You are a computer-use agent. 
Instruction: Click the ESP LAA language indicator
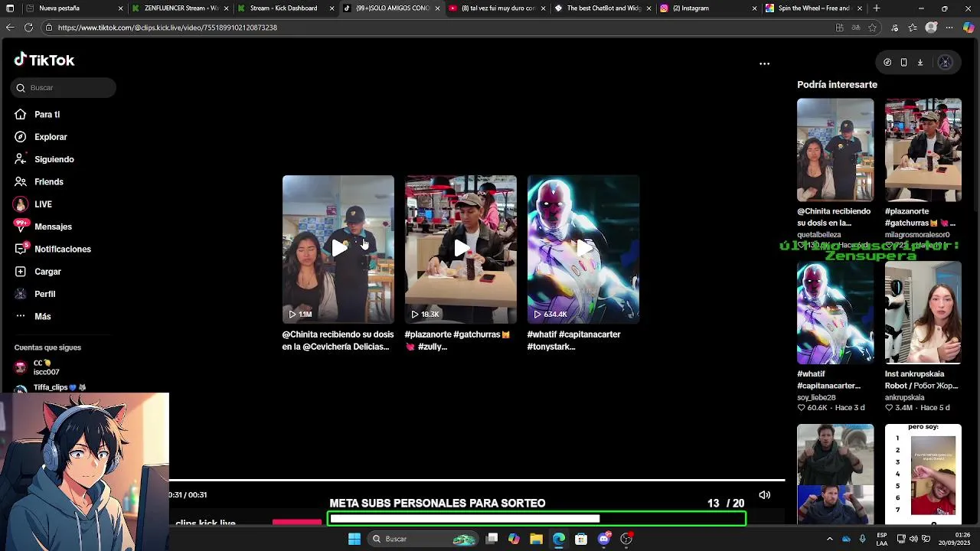[x=882, y=539]
